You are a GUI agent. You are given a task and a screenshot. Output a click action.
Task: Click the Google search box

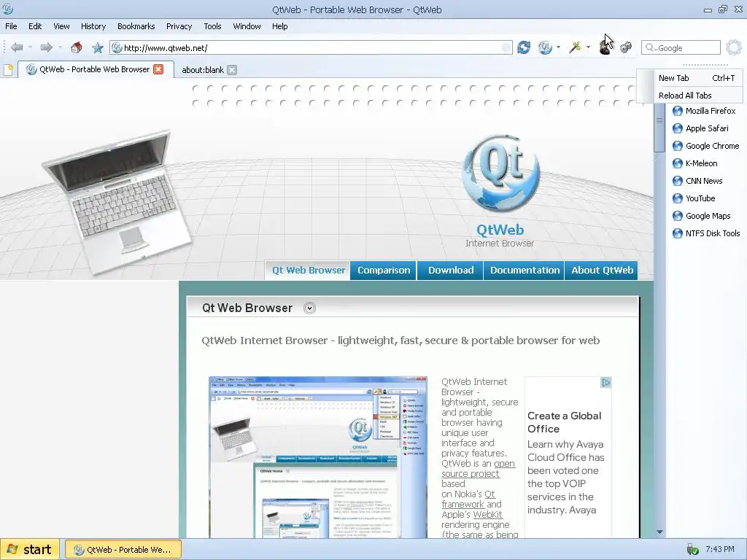681,47
